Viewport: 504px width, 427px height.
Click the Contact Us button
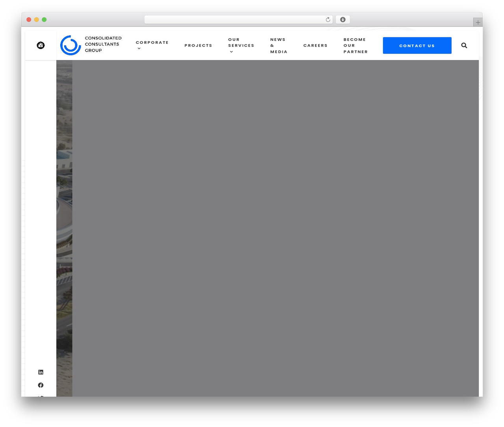(x=417, y=46)
